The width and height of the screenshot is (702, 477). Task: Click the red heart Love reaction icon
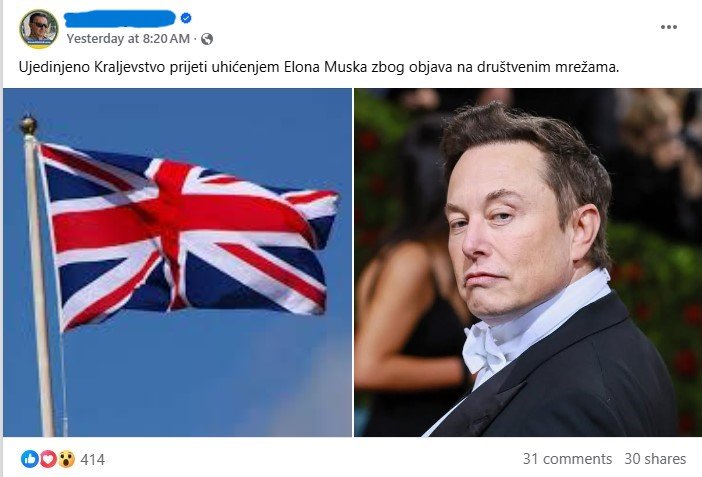[48, 459]
